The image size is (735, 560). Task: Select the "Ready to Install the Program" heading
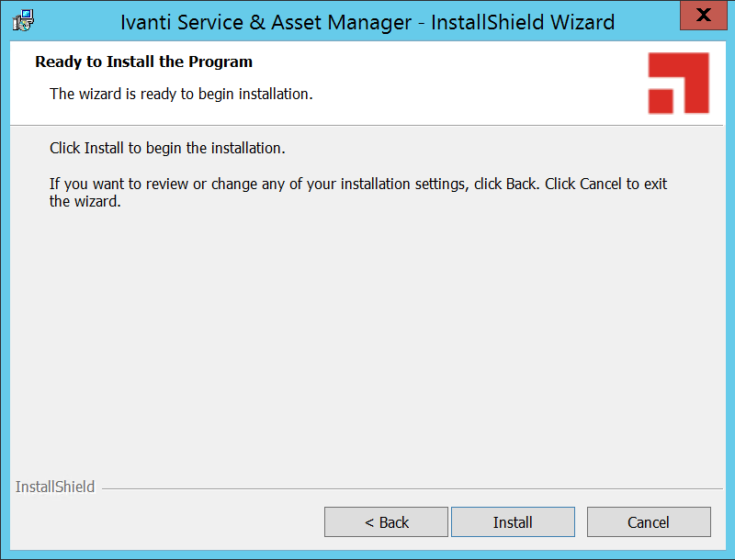[x=143, y=62]
